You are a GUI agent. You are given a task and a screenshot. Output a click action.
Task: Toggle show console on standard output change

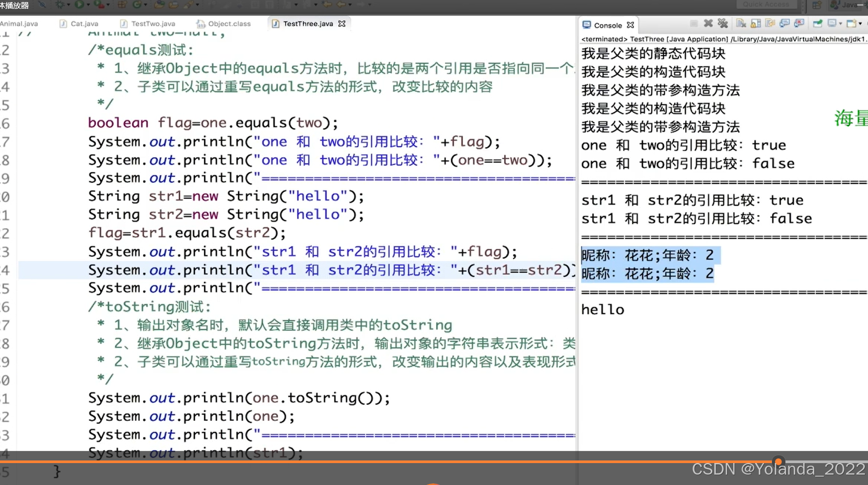(784, 23)
